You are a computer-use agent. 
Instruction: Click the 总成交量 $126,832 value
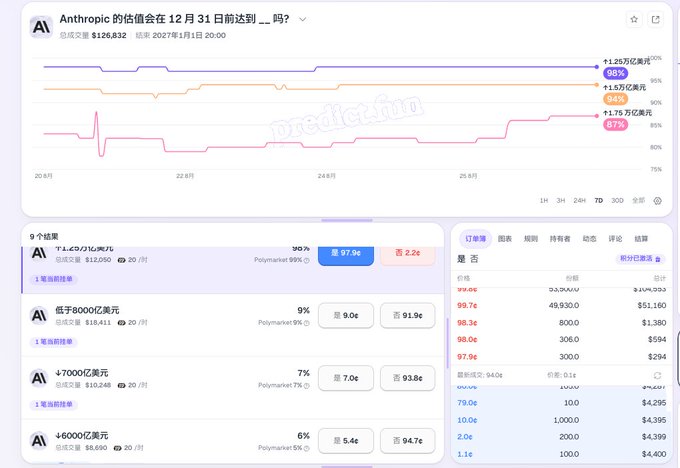(x=109, y=36)
